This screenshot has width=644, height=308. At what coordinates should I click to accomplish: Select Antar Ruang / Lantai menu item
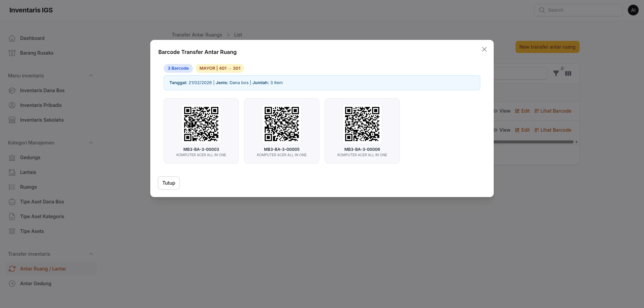(x=51, y=269)
